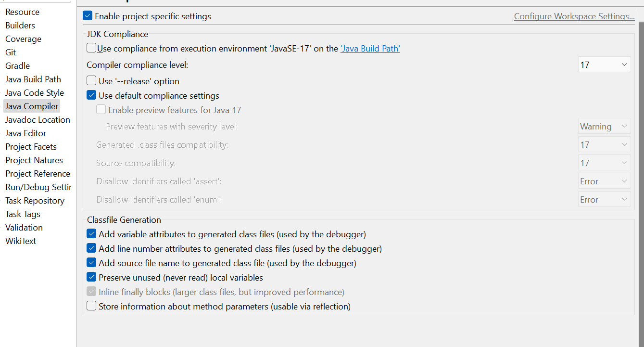This screenshot has width=644, height=347.
Task: Select Gradle in the properties list
Action: tap(18, 66)
